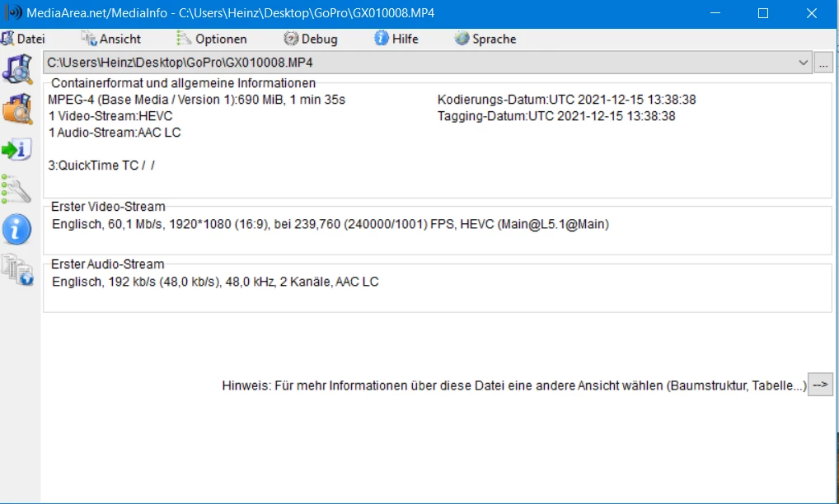The height and width of the screenshot is (504, 839).
Task: Click the audio stream details line with 192 kb/s
Action: (215, 282)
